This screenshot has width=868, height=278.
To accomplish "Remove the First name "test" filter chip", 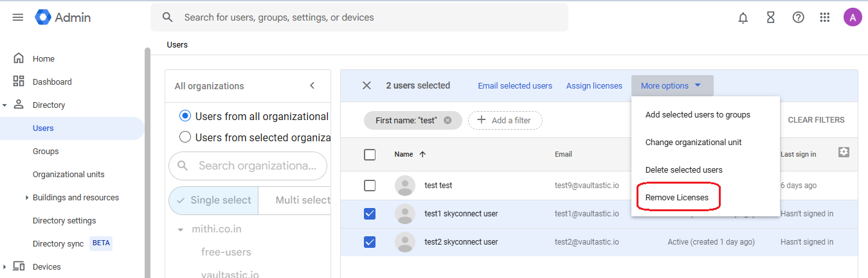I will 448,120.
